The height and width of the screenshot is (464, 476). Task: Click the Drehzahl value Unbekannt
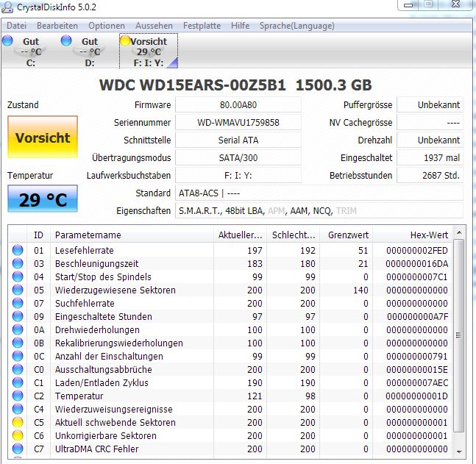click(x=430, y=140)
